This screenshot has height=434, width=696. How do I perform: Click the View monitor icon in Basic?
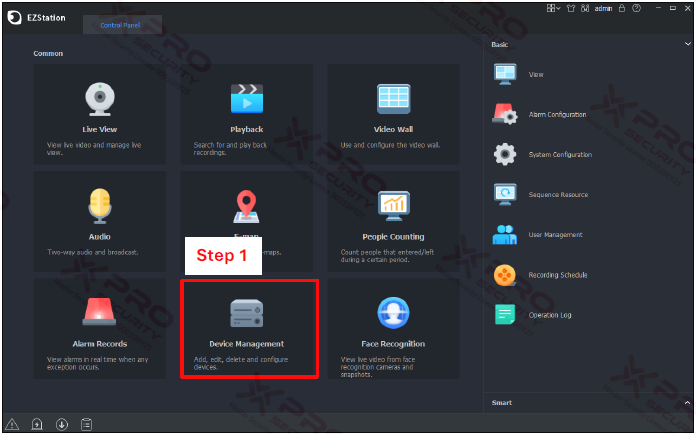pos(505,74)
